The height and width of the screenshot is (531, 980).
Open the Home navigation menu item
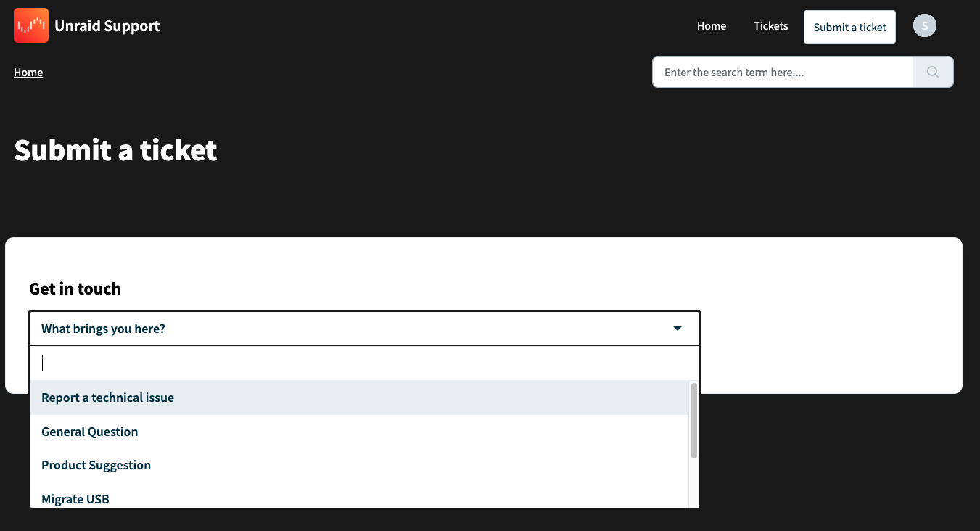pos(711,25)
